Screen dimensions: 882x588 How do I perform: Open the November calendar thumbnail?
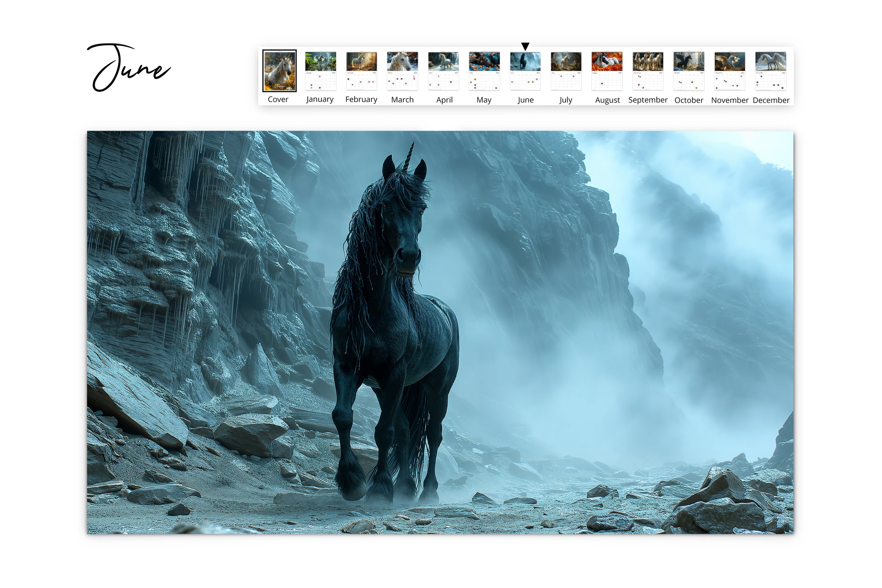tap(730, 71)
